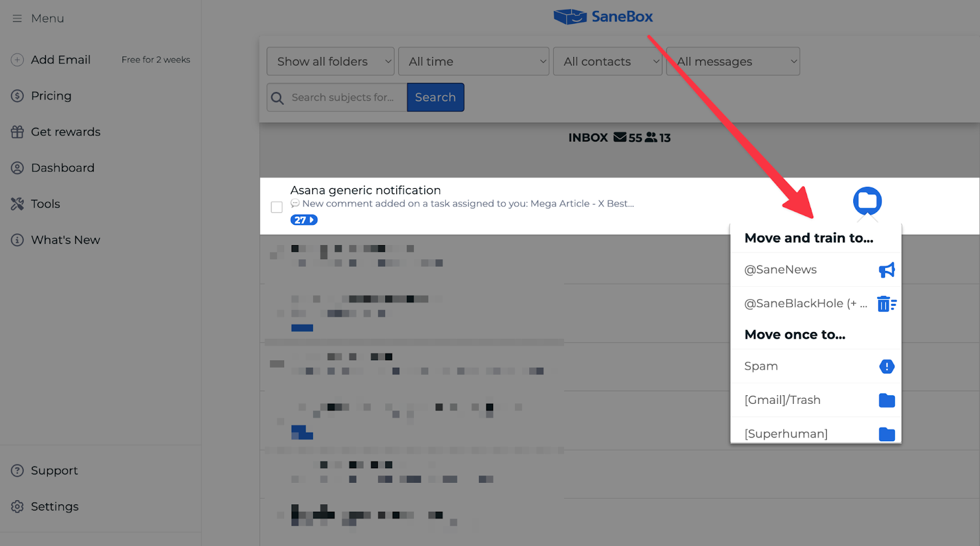Select @SaneNews in move and train menu
This screenshot has height=546, width=980.
click(816, 270)
